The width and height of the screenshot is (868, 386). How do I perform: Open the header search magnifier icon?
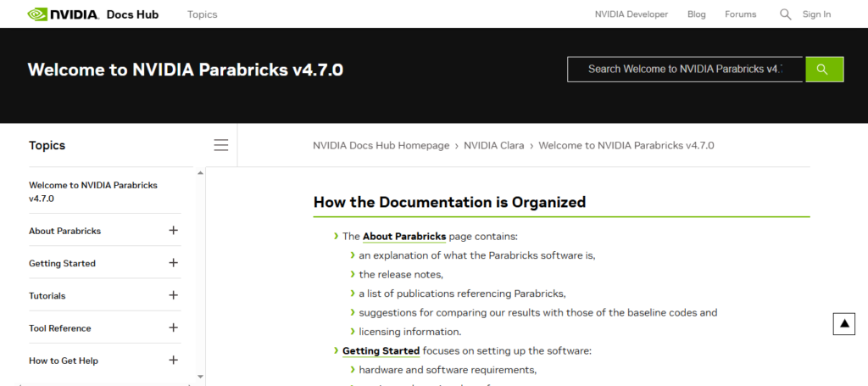pyautogui.click(x=785, y=14)
